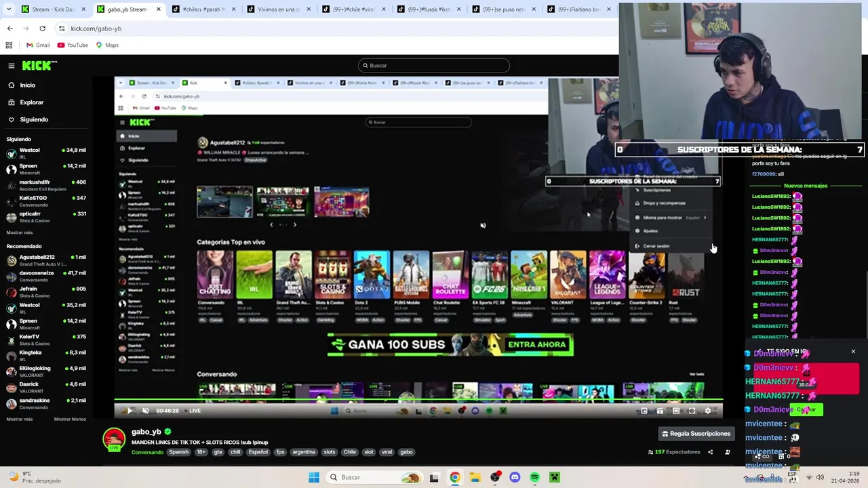This screenshot has width=868, height=488.
Task: Open the Gmail bookmark
Action: (38, 45)
